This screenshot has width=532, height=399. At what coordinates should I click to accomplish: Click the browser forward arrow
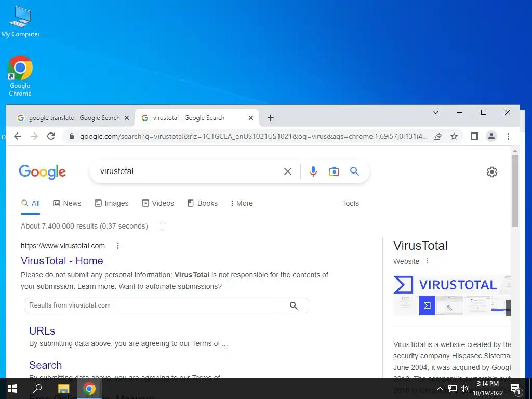[34, 137]
